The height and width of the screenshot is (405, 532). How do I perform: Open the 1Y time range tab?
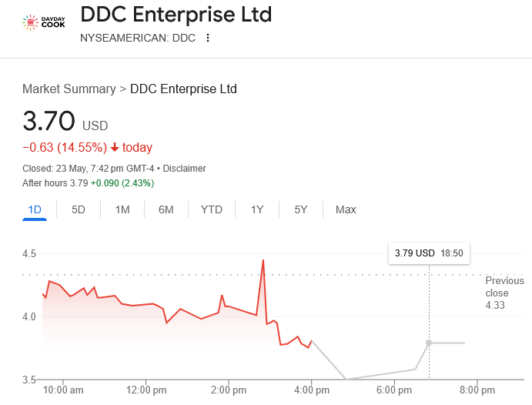point(257,209)
